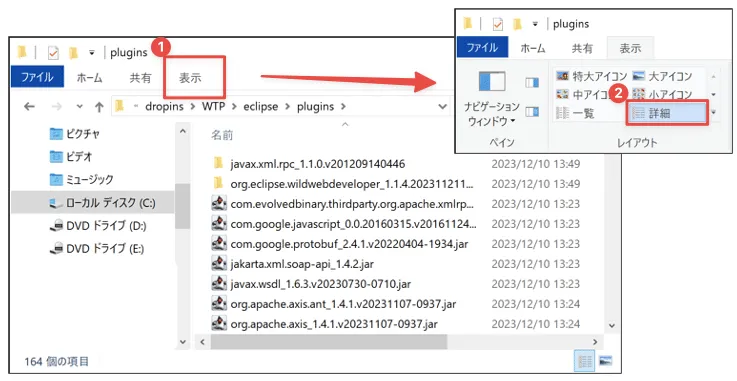Click jar icon of com.google.javascript file
This screenshot has width=737, height=381.
tap(219, 224)
